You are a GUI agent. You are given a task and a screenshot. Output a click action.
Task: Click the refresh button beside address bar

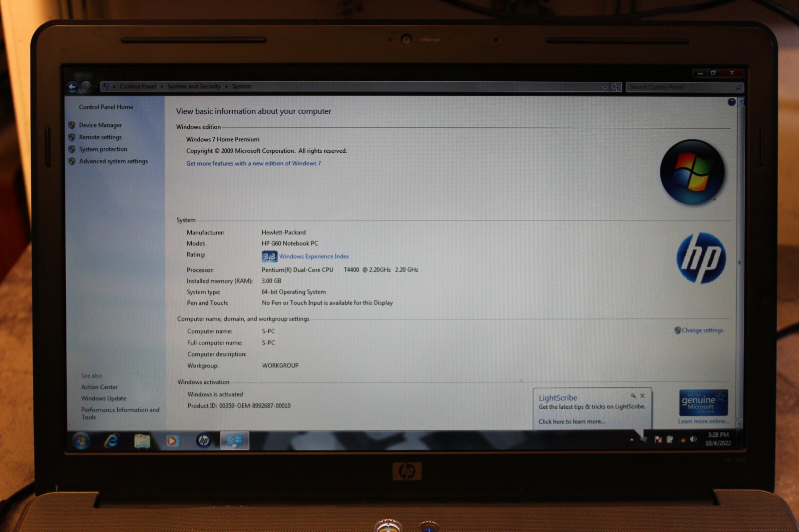pos(616,87)
